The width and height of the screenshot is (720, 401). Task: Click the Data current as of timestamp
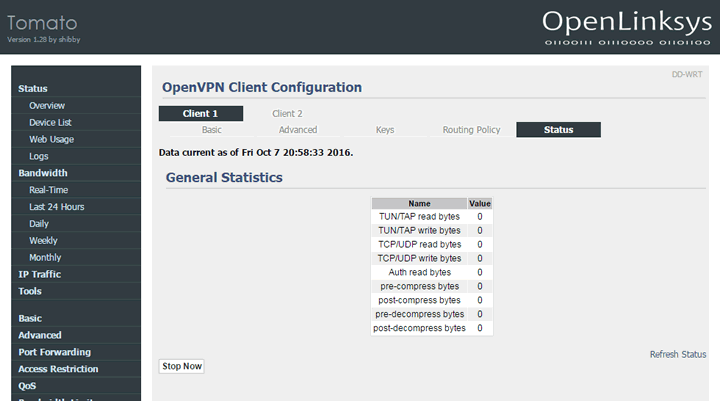click(x=256, y=152)
